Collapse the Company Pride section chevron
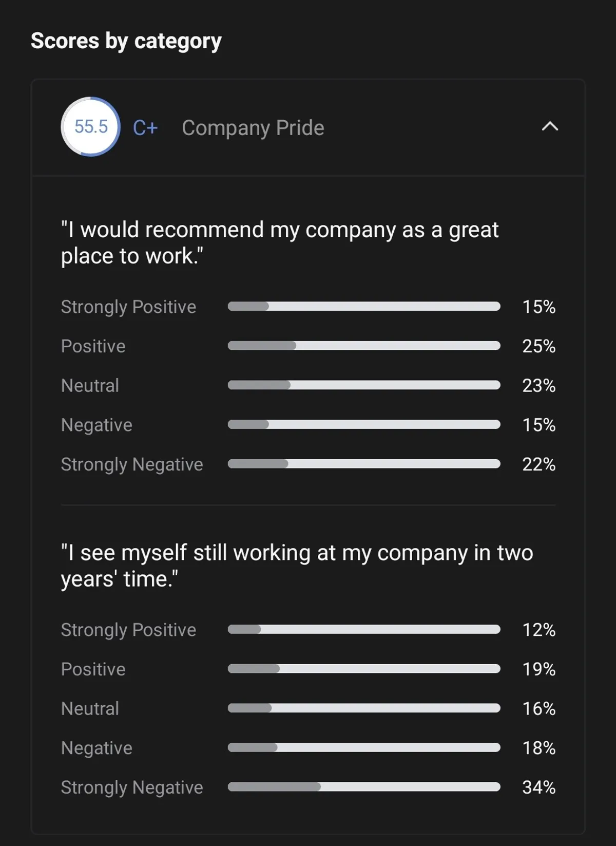 (550, 126)
